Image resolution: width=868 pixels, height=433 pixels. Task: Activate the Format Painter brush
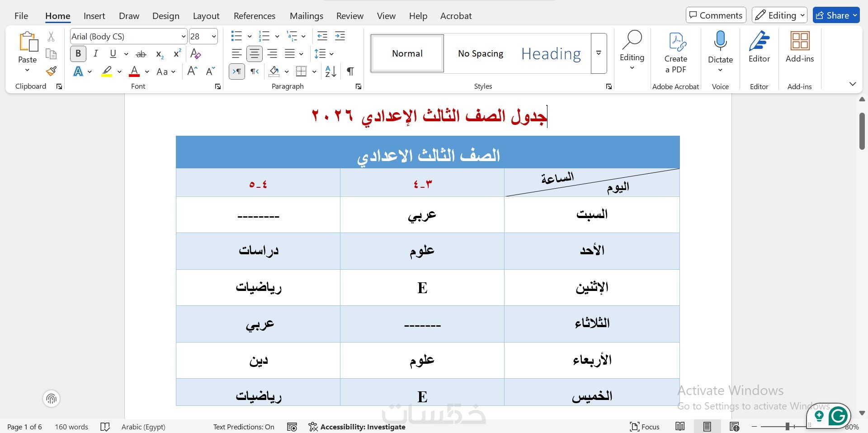pos(51,71)
